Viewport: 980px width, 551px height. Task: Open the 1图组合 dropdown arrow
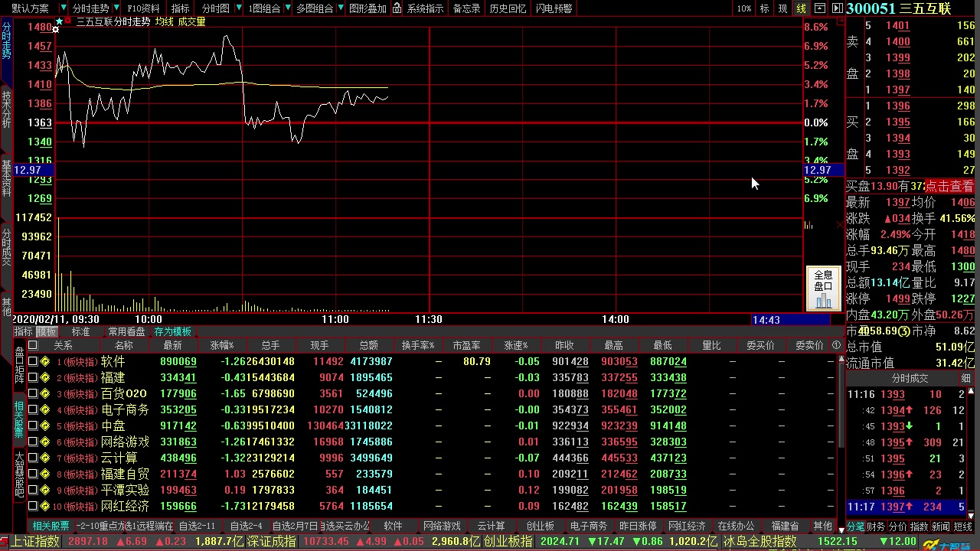tap(287, 8)
